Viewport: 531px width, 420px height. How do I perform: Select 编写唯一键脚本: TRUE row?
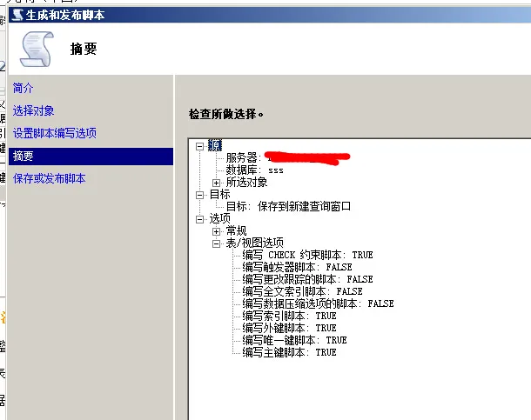294,341
